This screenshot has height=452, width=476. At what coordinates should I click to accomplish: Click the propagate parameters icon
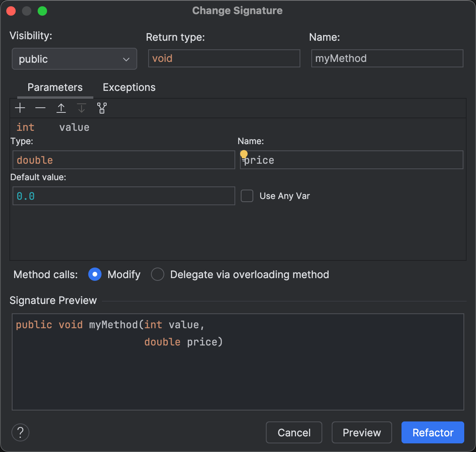click(x=102, y=108)
